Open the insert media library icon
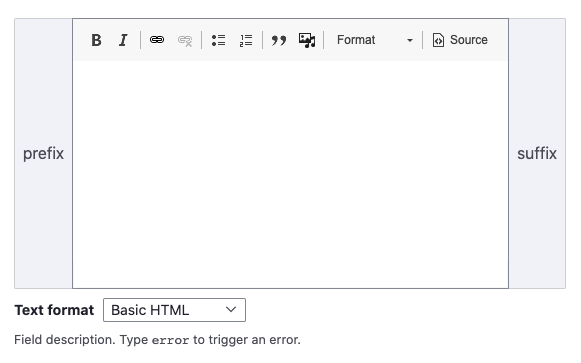This screenshot has height=363, width=581. coord(307,40)
